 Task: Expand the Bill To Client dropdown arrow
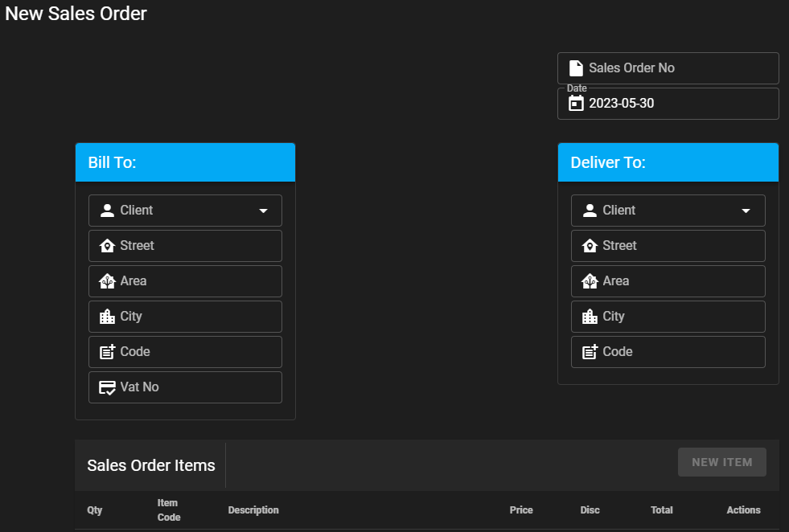[263, 211]
